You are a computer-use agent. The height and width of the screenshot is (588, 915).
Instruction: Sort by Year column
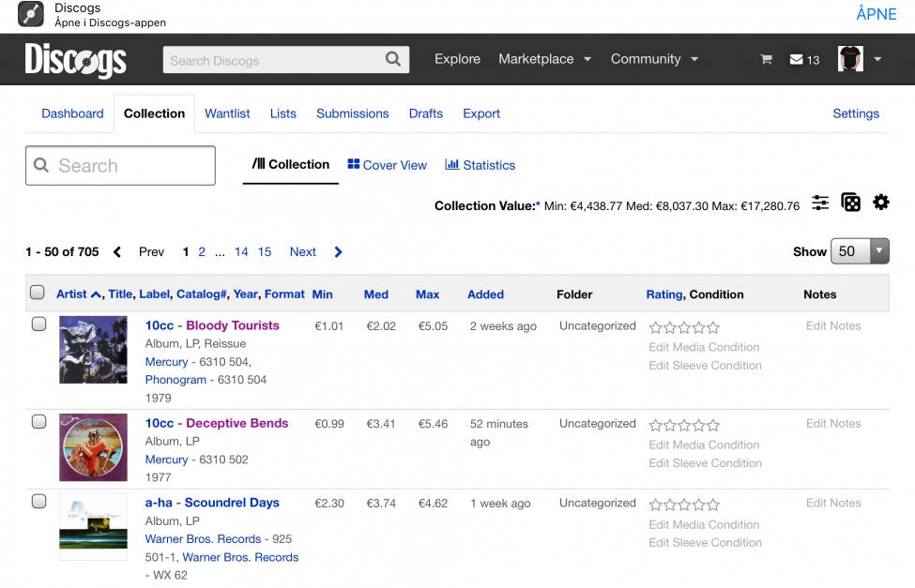(245, 294)
